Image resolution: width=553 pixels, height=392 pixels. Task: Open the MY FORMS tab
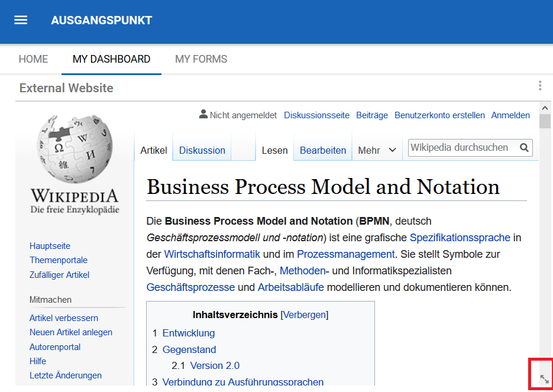point(201,59)
